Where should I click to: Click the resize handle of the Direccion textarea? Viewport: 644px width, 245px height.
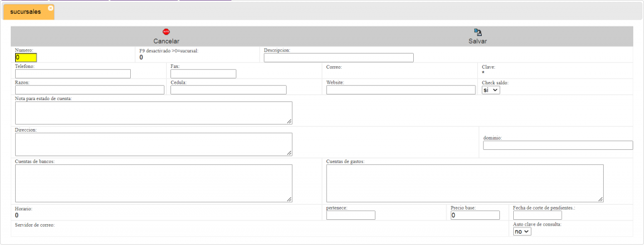tap(289, 153)
